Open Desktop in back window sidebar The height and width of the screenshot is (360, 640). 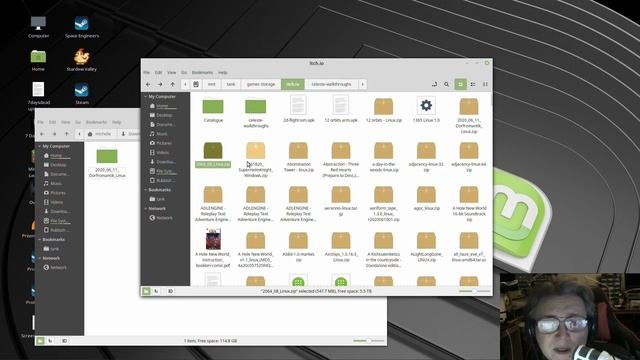58,165
